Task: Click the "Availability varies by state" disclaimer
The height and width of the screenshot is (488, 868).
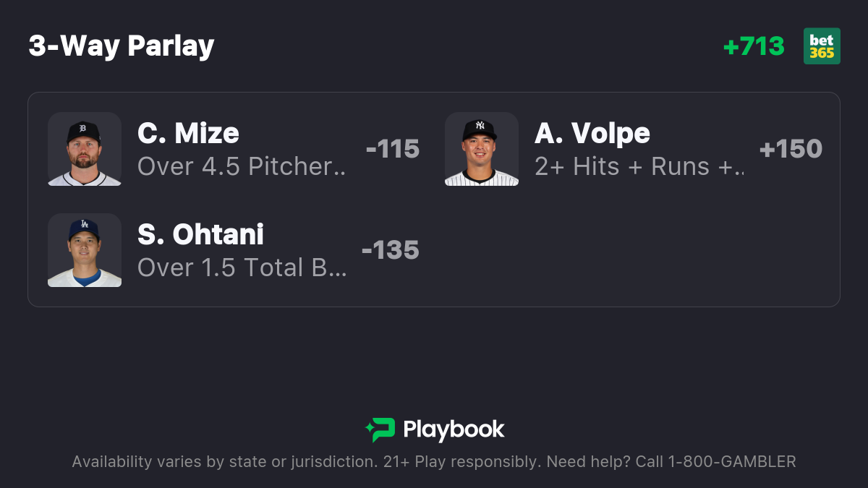Action: coord(223,462)
